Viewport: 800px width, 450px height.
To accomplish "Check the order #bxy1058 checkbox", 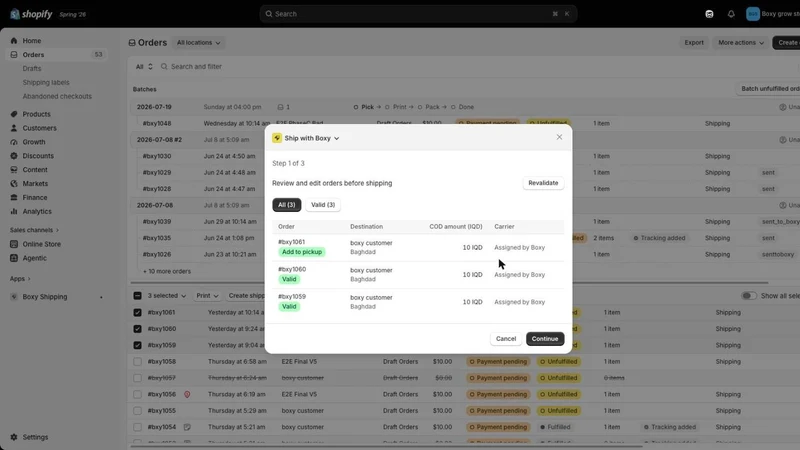I will tap(137, 361).
